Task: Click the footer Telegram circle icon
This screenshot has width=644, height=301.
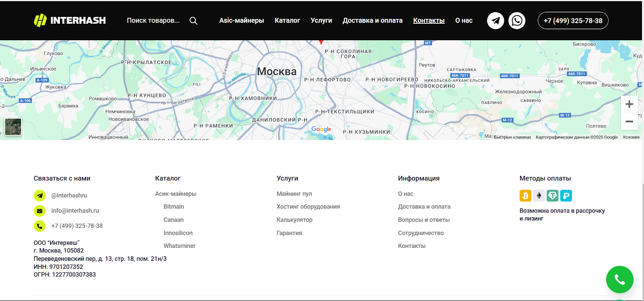Action: [x=39, y=196]
